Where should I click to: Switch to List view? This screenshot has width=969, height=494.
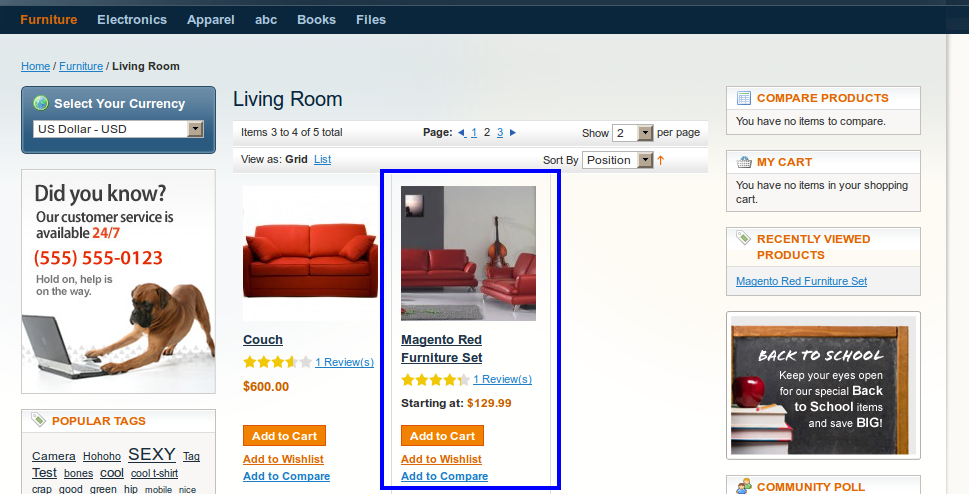coord(323,160)
